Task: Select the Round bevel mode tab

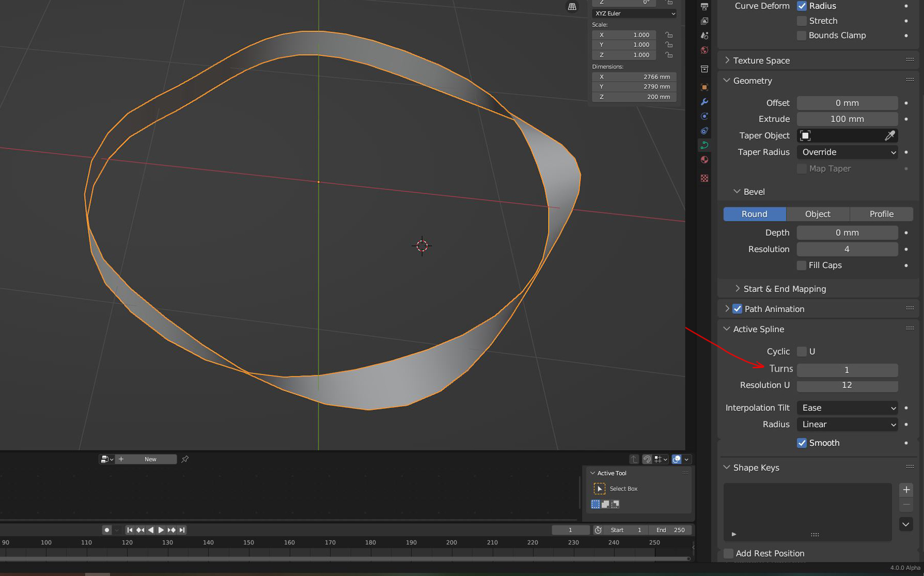Action: click(x=755, y=214)
